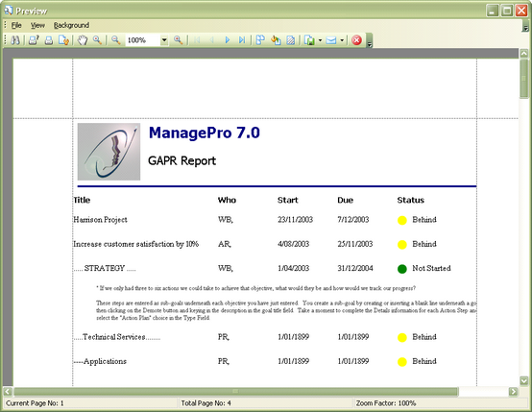
Task: Click the horizontal scrollbar thumb
Action: pos(236,391)
